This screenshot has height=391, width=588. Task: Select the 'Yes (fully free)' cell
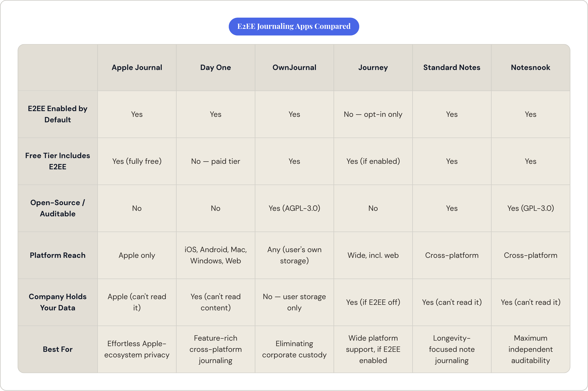pyautogui.click(x=137, y=161)
